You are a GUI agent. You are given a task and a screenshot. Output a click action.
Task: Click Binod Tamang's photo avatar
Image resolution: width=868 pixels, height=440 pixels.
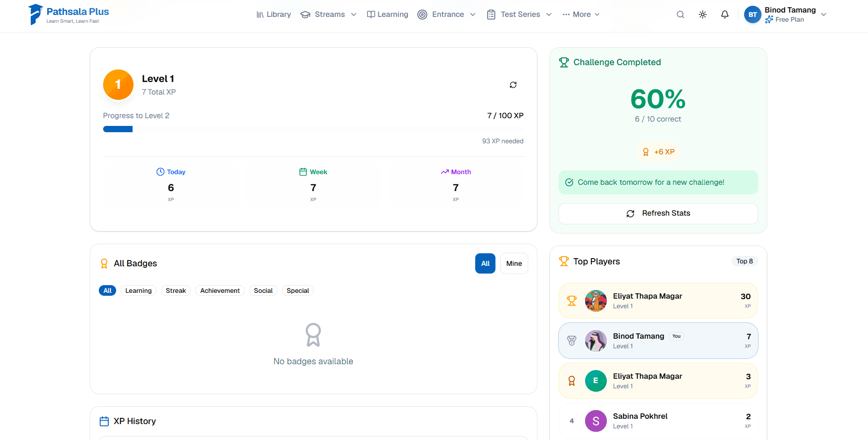596,341
